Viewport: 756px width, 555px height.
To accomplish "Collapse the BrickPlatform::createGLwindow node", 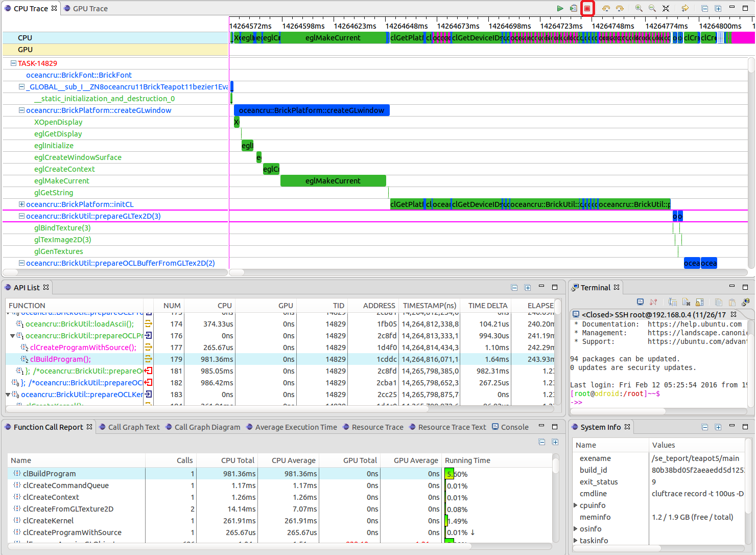I will point(21,110).
